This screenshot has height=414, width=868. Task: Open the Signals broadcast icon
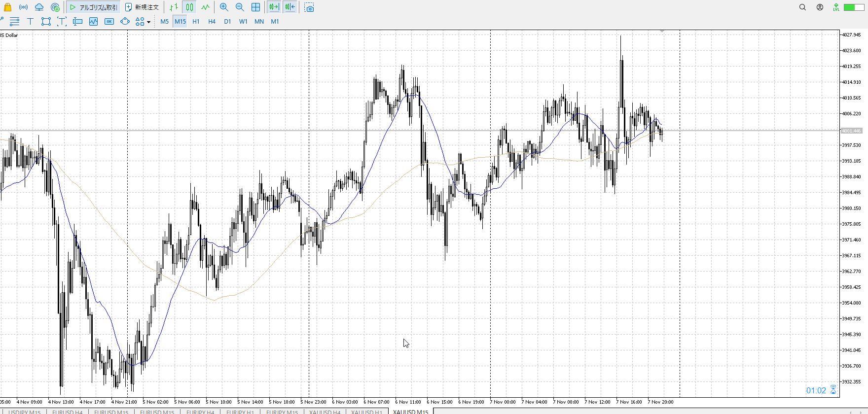pos(23,7)
